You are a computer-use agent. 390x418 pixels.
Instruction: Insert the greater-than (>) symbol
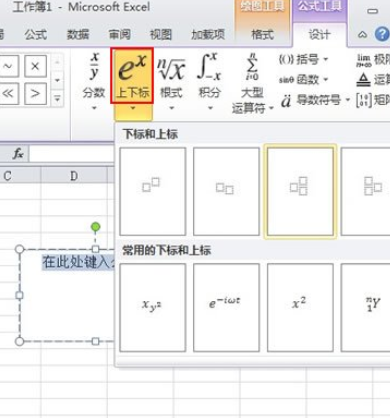[x=35, y=94]
